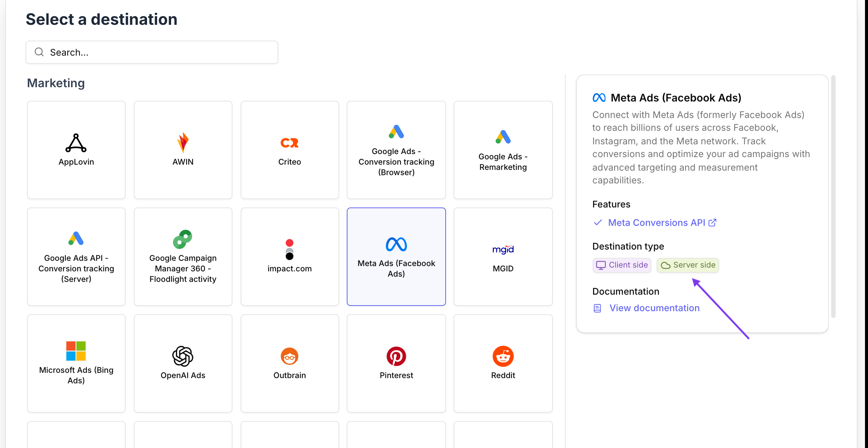Click the details panel vertical scrollbar
The image size is (868, 448).
pyautogui.click(x=833, y=196)
